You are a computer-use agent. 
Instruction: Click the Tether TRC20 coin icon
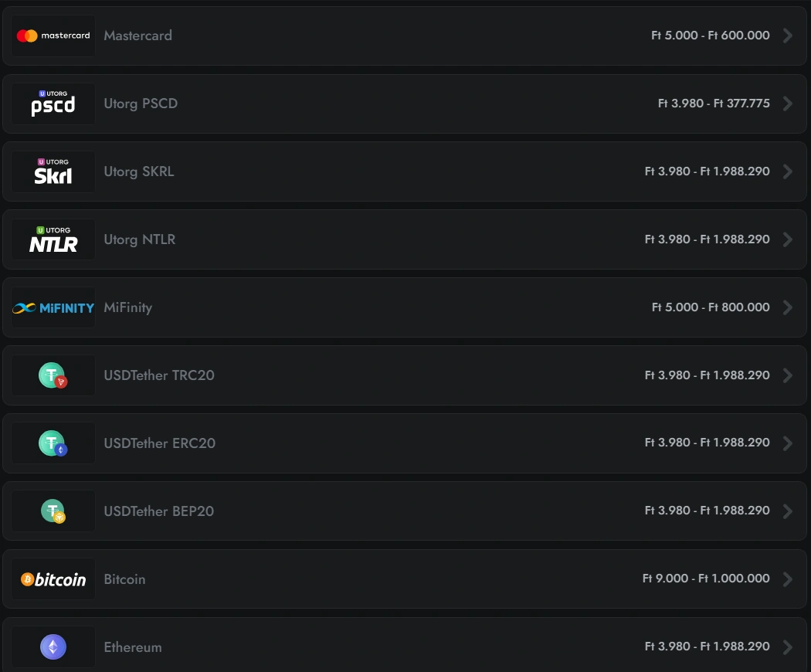click(x=53, y=375)
